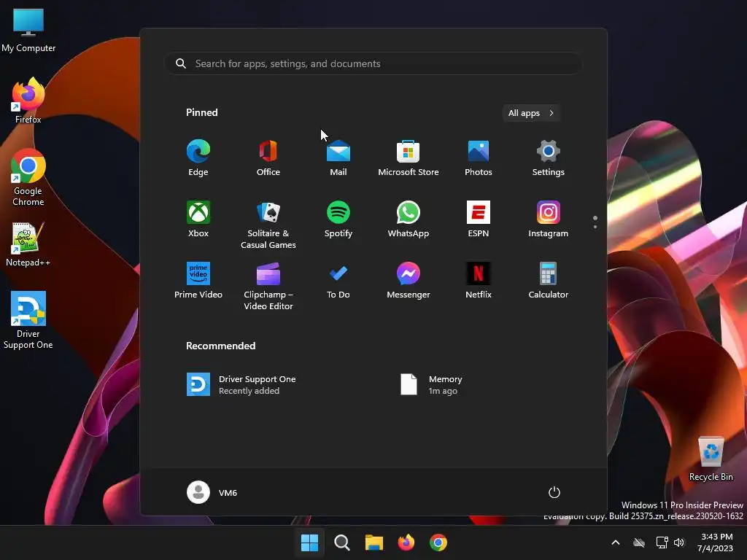This screenshot has height=560, width=747.
Task: Open Clipchamp – Video Editor
Action: click(268, 286)
